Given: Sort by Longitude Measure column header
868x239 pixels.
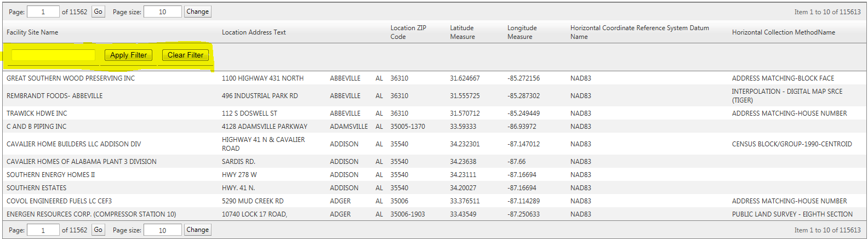Looking at the screenshot, I should tap(522, 32).
